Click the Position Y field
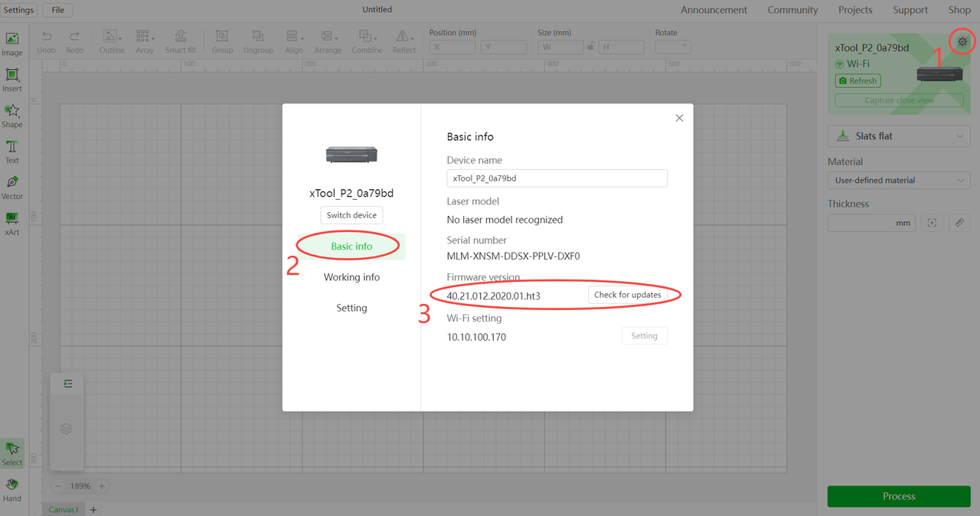Screen dimensions: 980x516 pyautogui.click(x=504, y=47)
